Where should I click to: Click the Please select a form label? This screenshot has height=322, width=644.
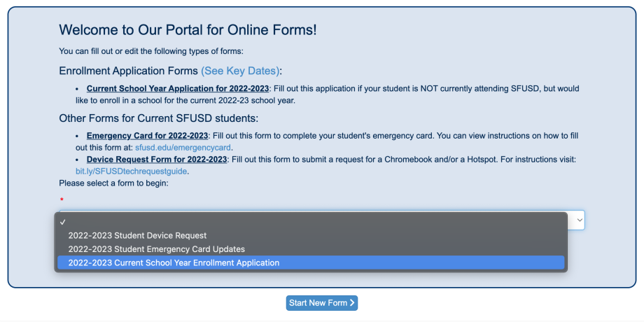[x=114, y=183]
